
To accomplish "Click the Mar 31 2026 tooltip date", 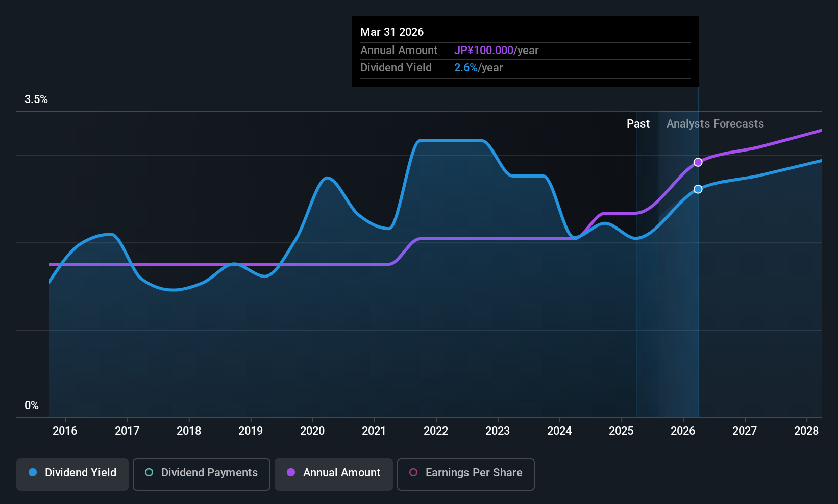I will [x=392, y=32].
